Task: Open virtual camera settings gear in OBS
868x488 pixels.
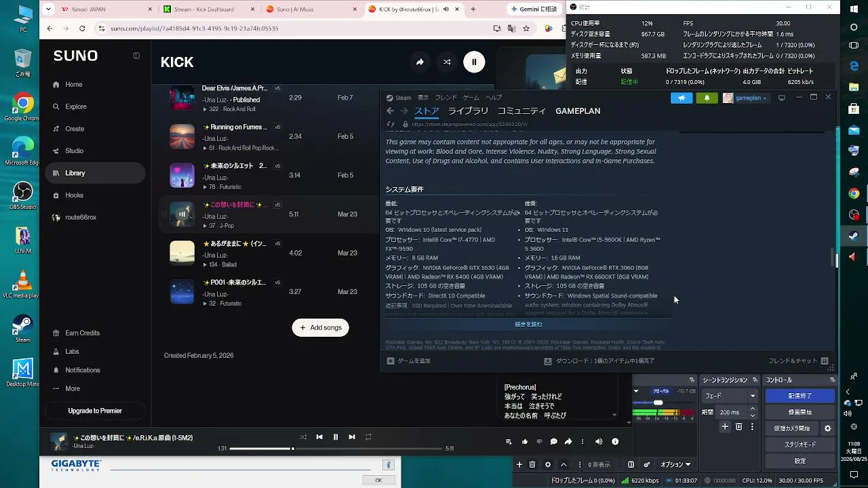Action: [827, 428]
